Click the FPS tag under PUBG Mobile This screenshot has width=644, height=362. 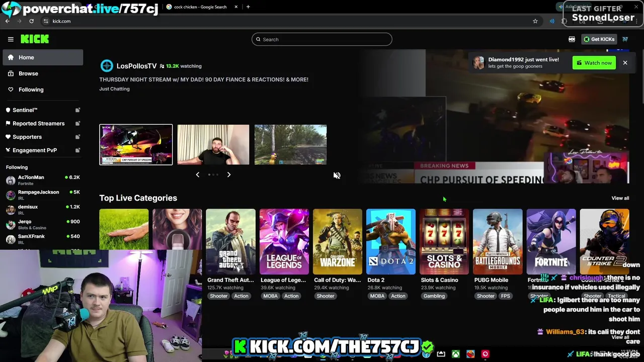(x=505, y=296)
